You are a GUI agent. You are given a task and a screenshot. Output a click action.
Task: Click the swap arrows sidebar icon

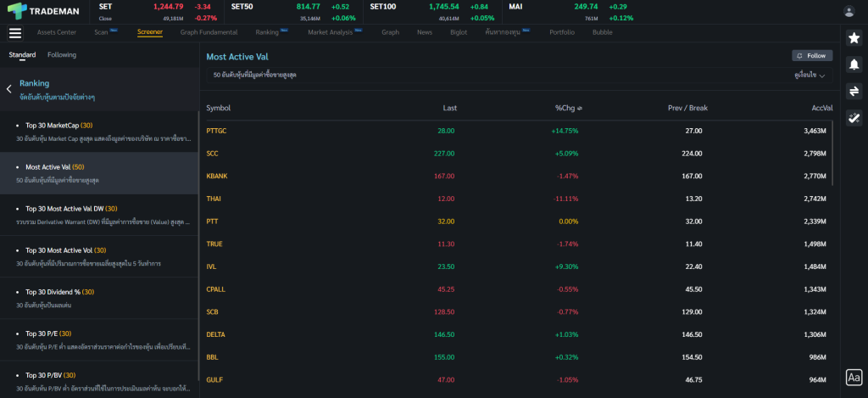tap(854, 91)
